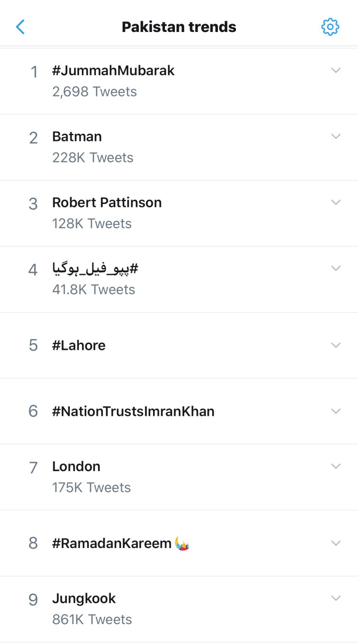Click dropdown arrow for London trend

coord(336,466)
